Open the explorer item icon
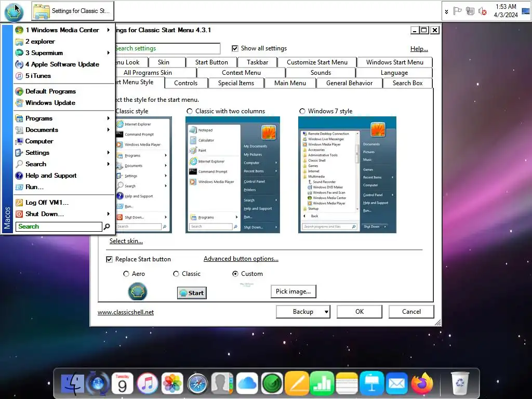The height and width of the screenshot is (399, 532). coord(19,42)
